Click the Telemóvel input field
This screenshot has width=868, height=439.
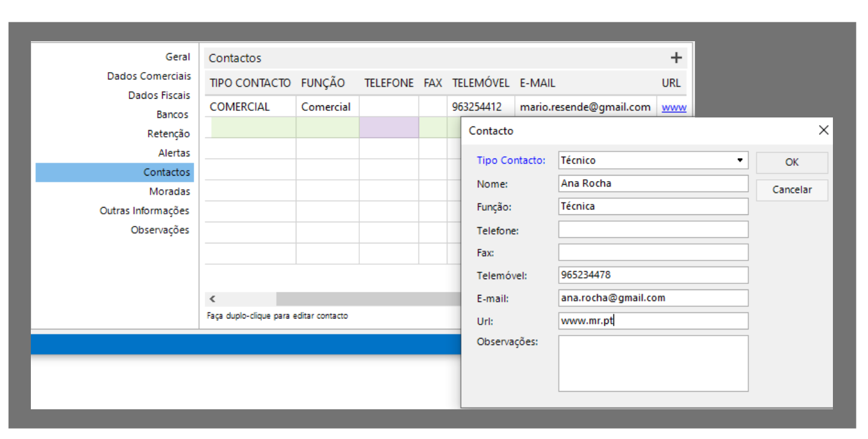coord(653,275)
